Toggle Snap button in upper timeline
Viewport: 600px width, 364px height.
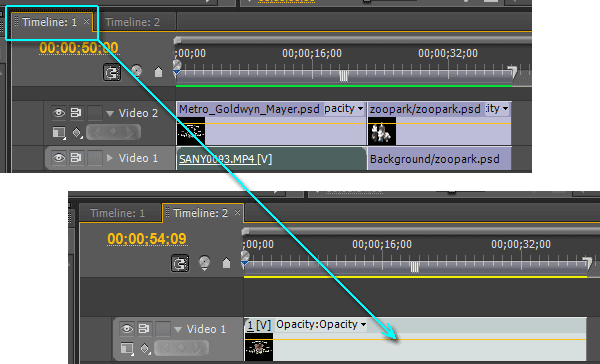click(x=112, y=72)
